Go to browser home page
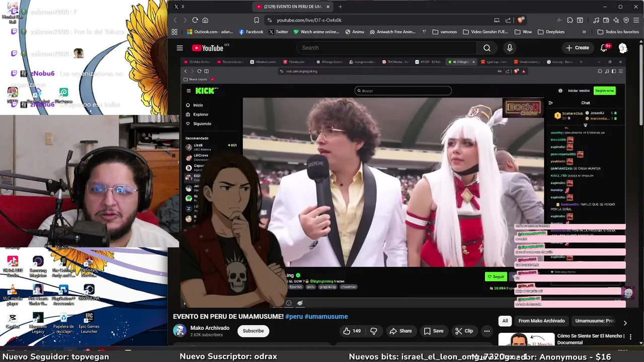Image resolution: width=644 pixels, height=362 pixels. point(205,20)
